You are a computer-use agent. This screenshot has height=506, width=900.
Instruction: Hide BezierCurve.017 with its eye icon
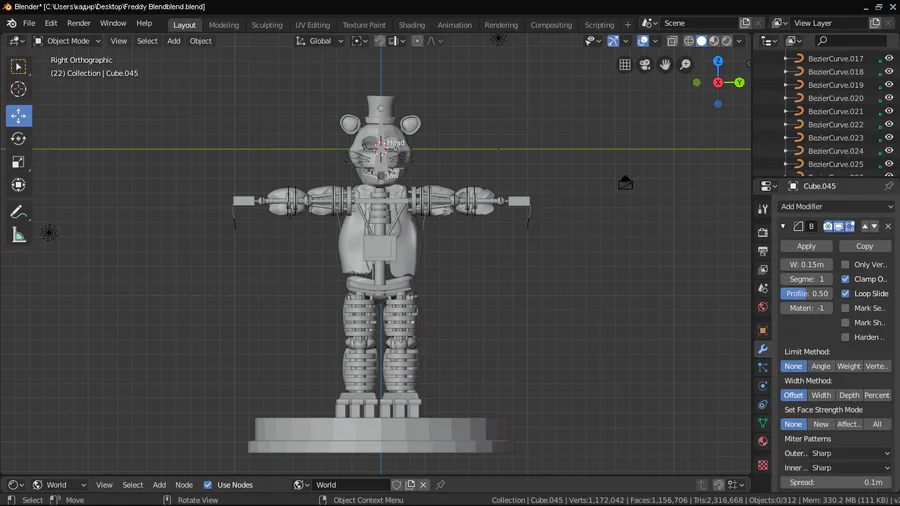pos(889,58)
